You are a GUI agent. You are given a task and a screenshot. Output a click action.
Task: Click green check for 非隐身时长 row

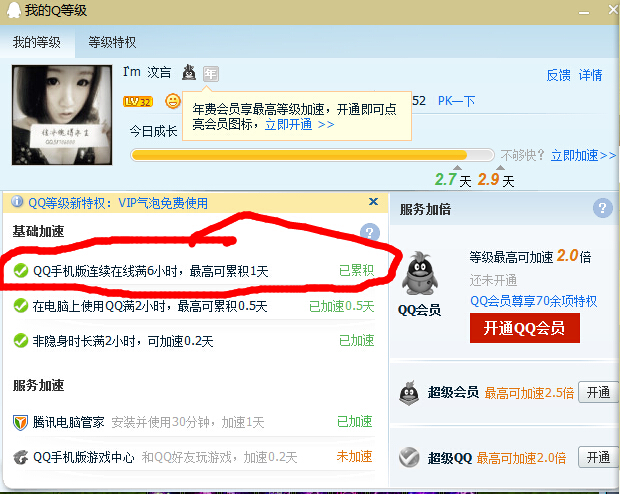pyautogui.click(x=21, y=341)
